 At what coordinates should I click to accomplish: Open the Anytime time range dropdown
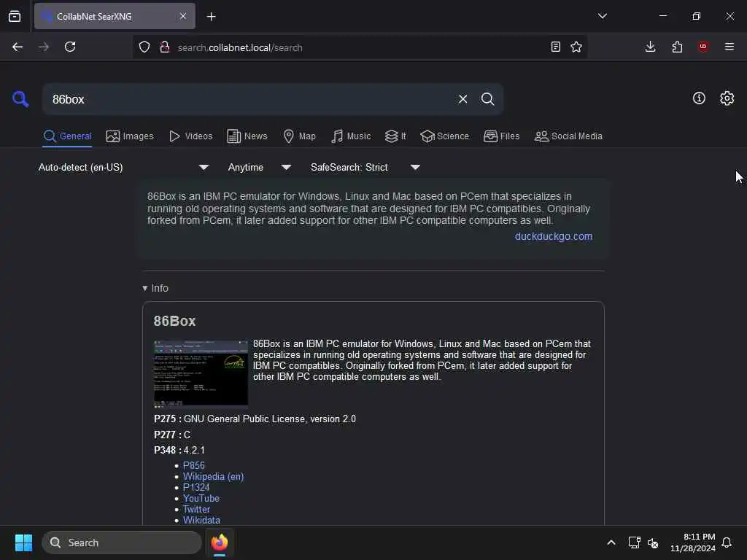click(x=259, y=167)
